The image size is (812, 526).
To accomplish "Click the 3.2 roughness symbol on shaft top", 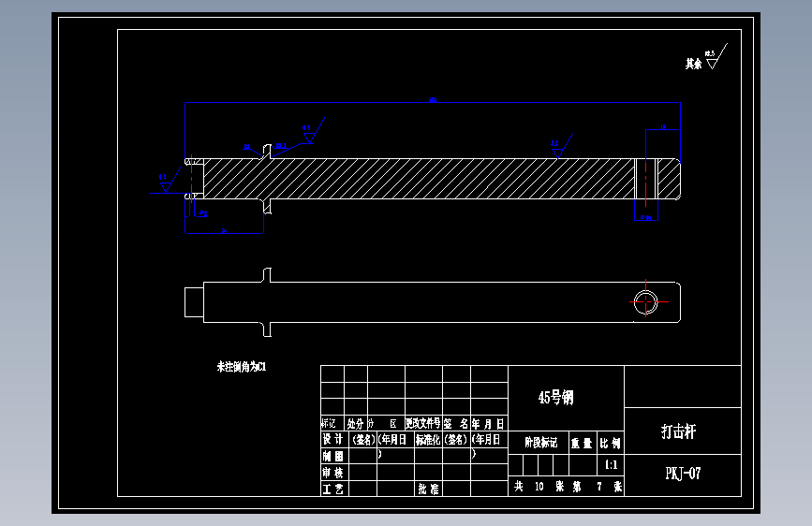I will (562, 146).
